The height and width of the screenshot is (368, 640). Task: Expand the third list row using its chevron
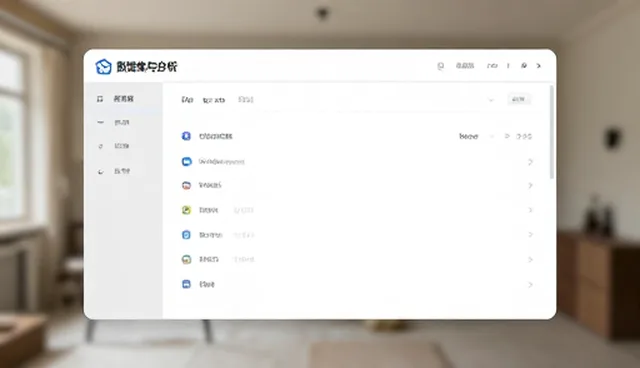click(x=530, y=186)
